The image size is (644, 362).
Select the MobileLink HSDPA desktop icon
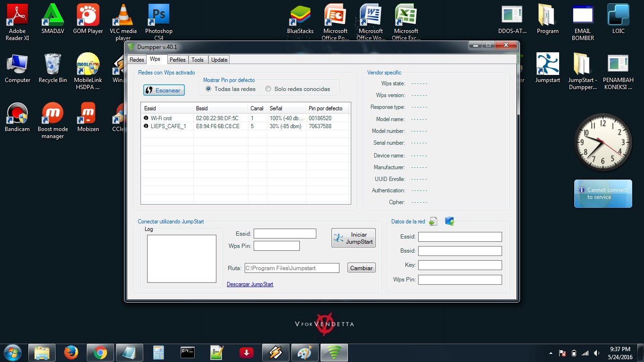pyautogui.click(x=88, y=71)
